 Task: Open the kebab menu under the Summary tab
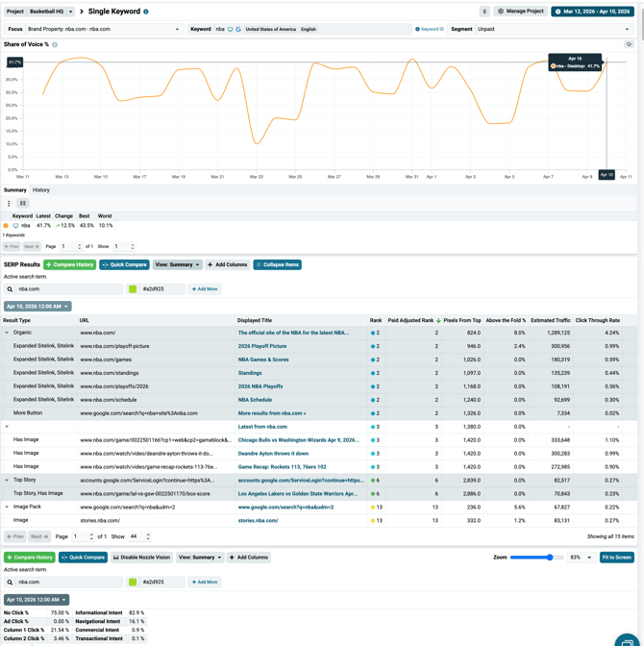tap(9, 204)
